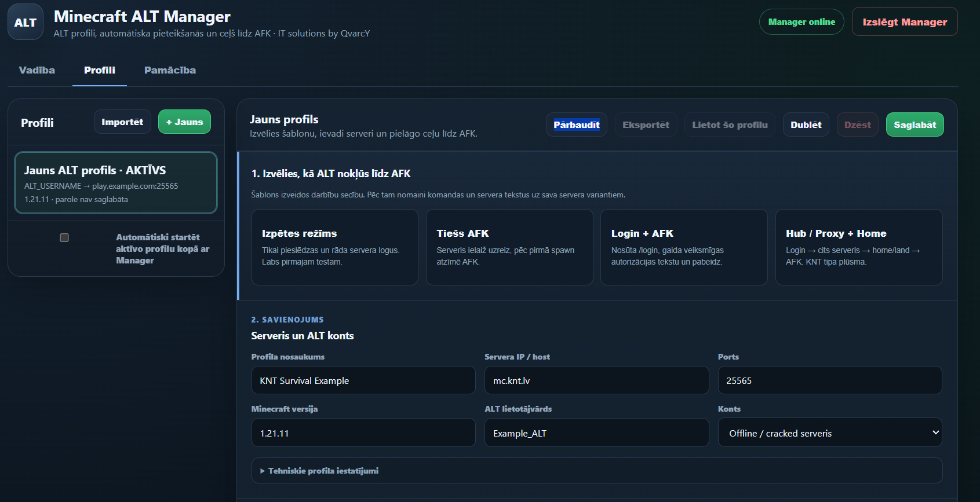Click the Profili sidebar heading
The height and width of the screenshot is (502, 980).
coord(37,123)
